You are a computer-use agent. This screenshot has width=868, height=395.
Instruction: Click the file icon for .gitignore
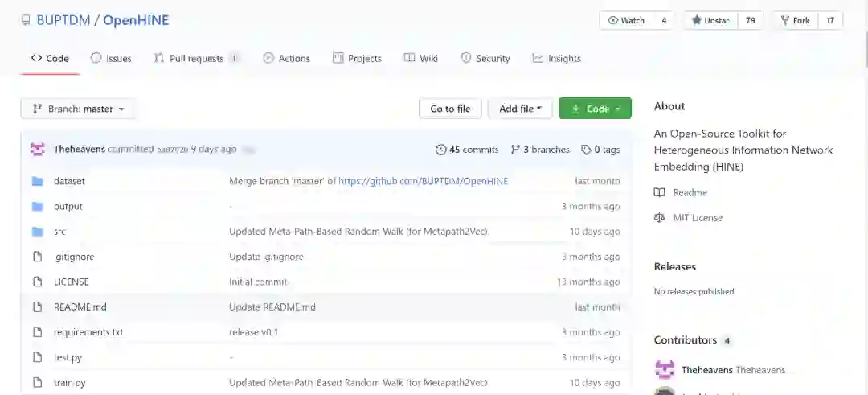point(37,257)
